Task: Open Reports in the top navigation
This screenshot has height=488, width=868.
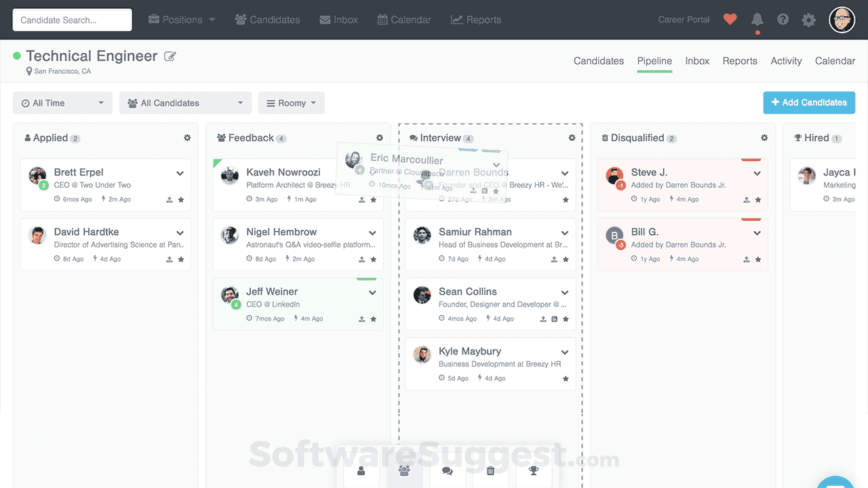Action: [x=476, y=20]
